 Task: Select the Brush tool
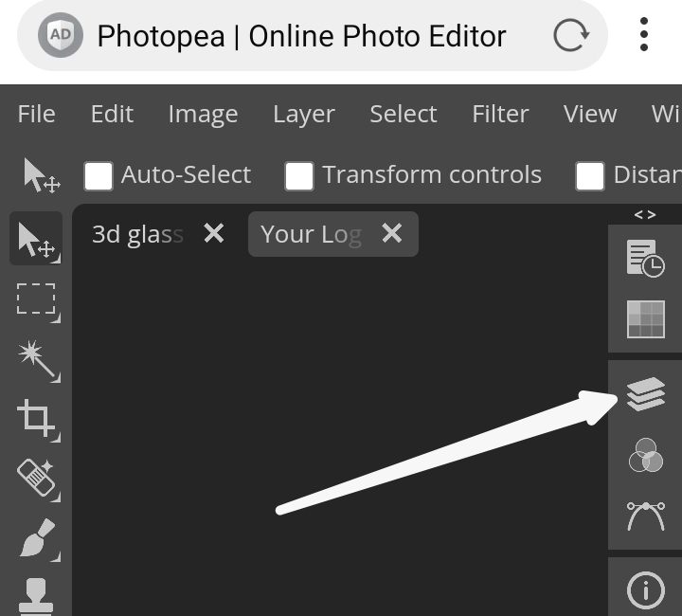coord(38,538)
